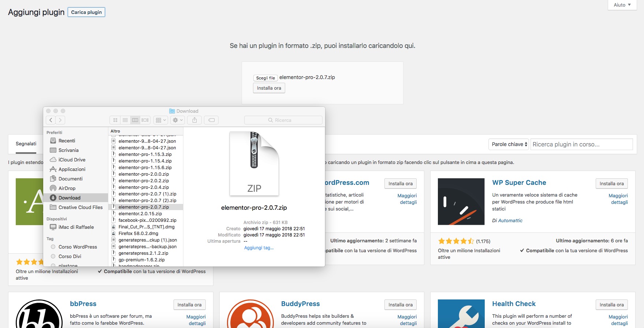
Task: Select elementor-pro-1.15.4.zip file
Action: click(146, 161)
